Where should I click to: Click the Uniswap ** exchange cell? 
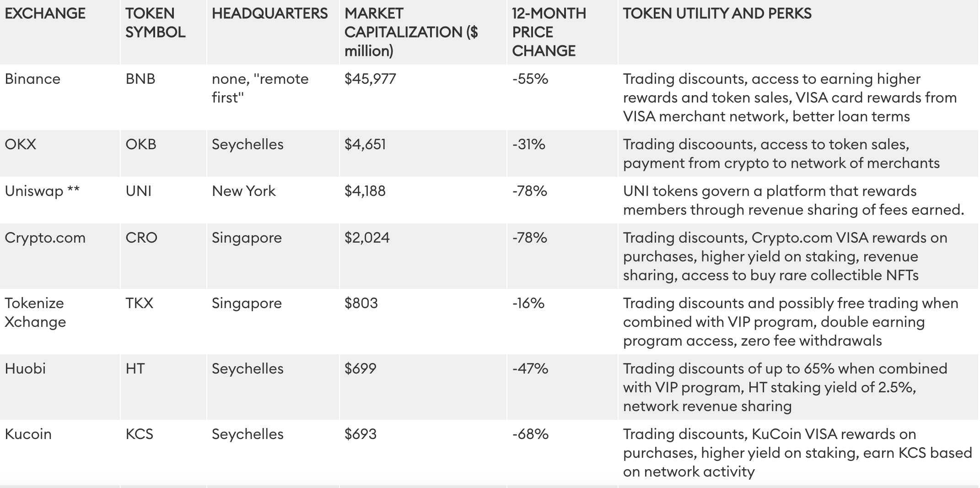(x=42, y=191)
